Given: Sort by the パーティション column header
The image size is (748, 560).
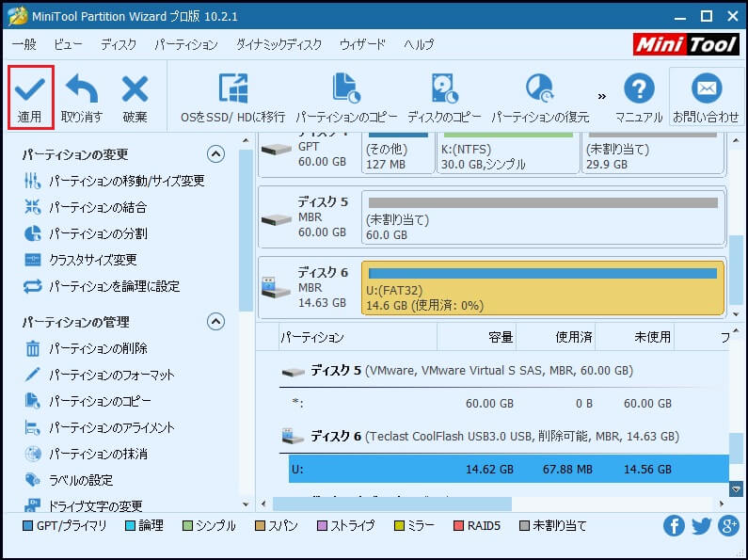Looking at the screenshot, I should coord(358,338).
